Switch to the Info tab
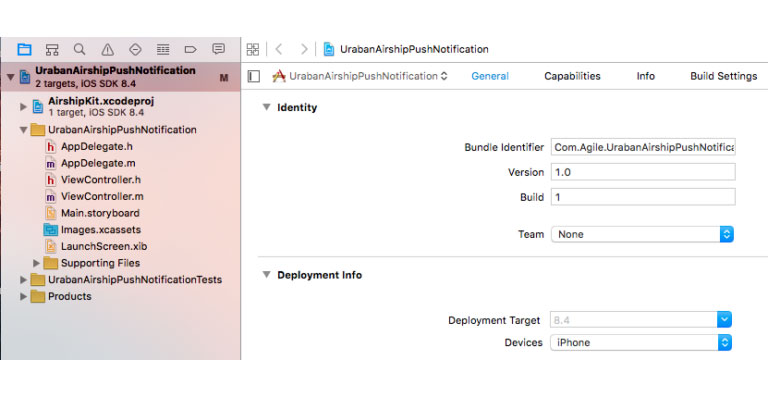768x401 pixels. (x=646, y=76)
